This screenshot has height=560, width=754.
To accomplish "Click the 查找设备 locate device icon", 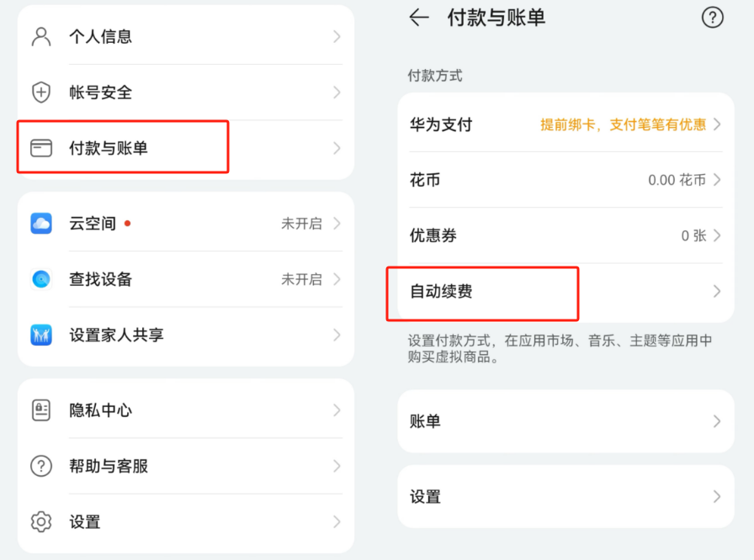I will coord(40,279).
